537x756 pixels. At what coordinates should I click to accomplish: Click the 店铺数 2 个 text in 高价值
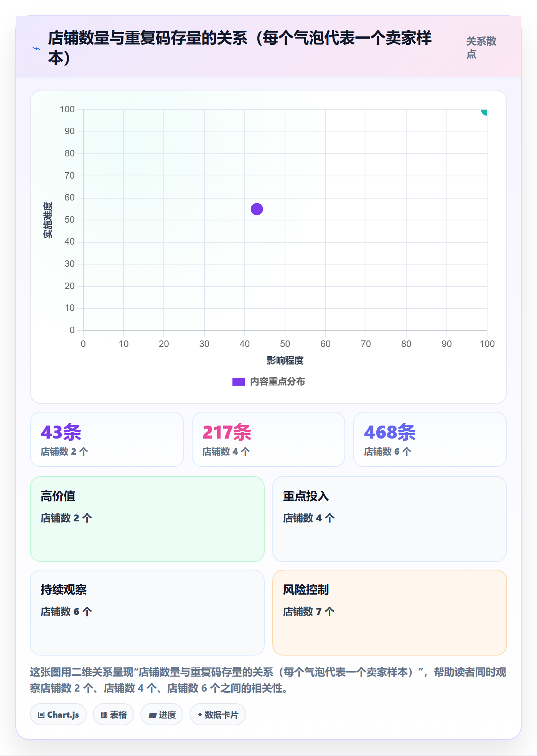(x=66, y=518)
